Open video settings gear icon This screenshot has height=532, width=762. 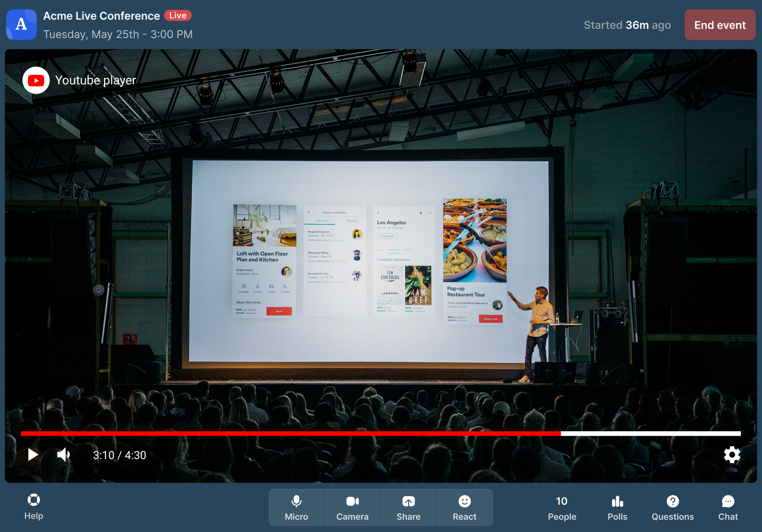point(732,455)
